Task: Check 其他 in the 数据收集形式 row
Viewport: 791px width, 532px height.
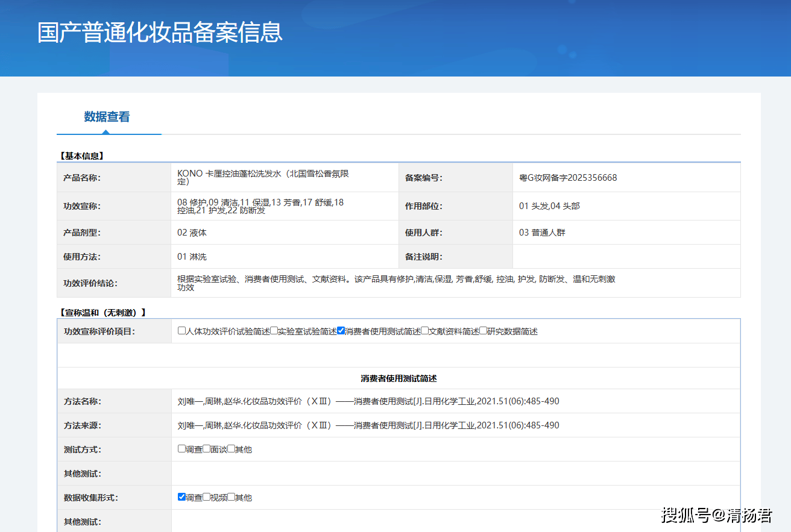Action: (232, 497)
